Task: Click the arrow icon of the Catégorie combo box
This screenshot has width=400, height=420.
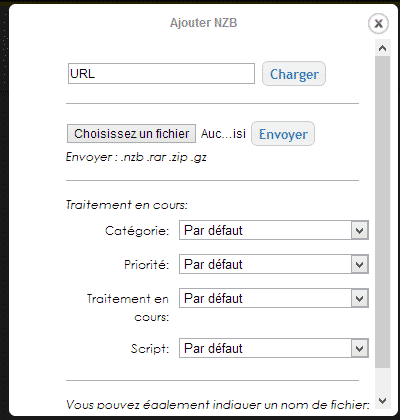Action: (359, 230)
